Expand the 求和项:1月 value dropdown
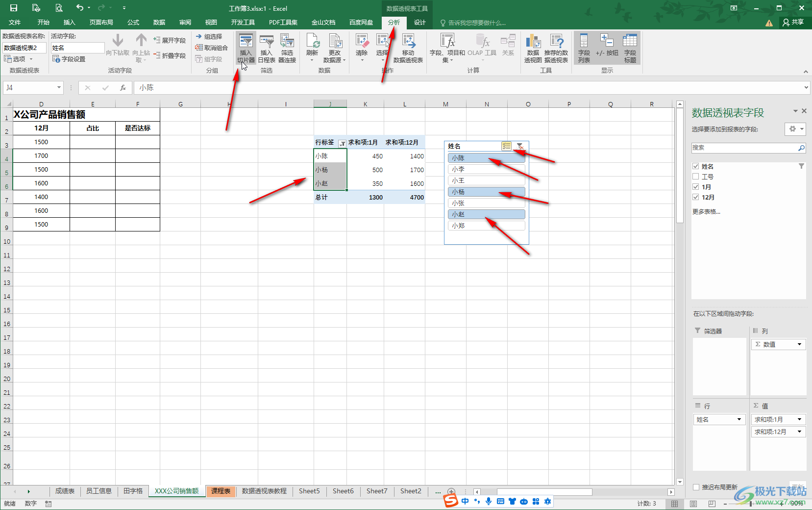812x510 pixels. coord(799,419)
